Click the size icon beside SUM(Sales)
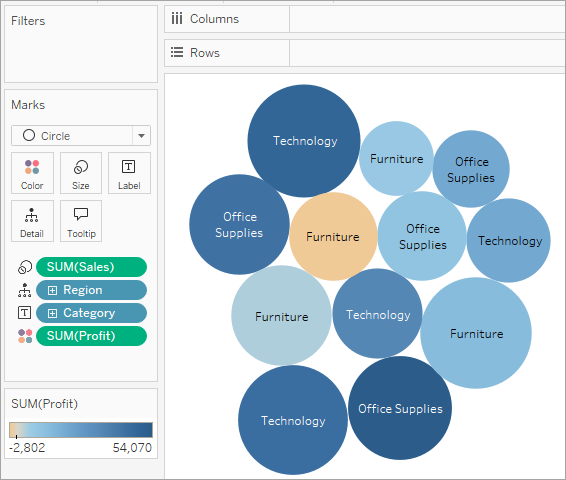The image size is (566, 480). pyautogui.click(x=25, y=267)
